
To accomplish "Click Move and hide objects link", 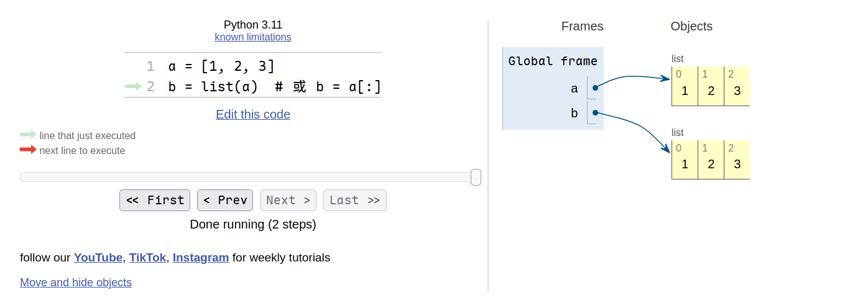I will pyautogui.click(x=76, y=283).
